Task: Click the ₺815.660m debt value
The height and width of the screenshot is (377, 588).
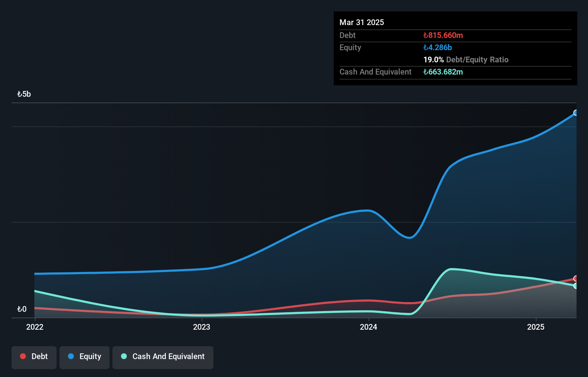Action: tap(443, 35)
